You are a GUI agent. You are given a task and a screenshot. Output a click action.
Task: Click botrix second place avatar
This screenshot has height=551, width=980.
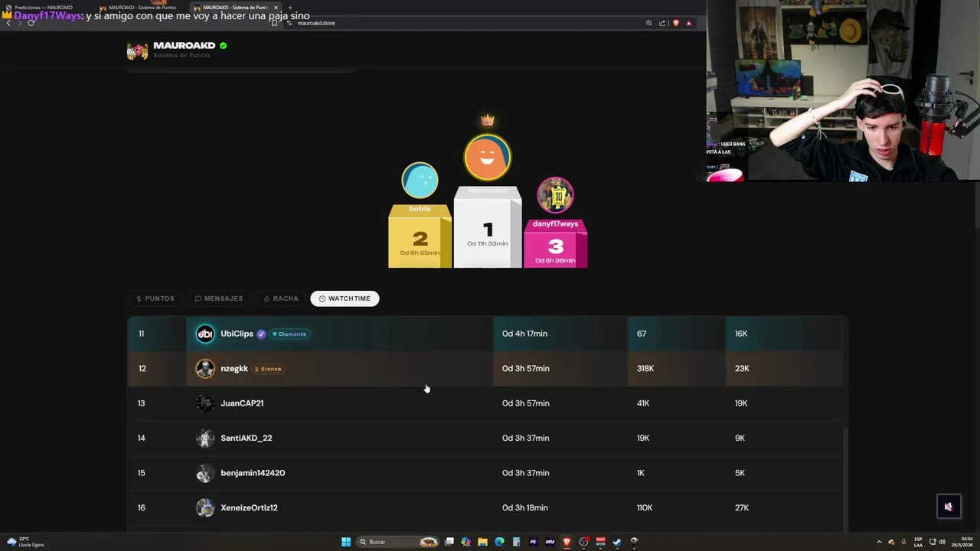coord(420,181)
